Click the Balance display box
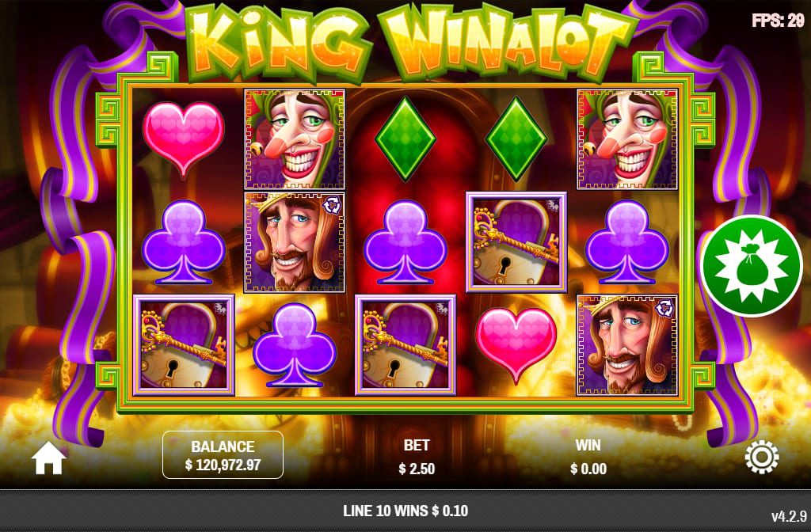 pyautogui.click(x=223, y=455)
